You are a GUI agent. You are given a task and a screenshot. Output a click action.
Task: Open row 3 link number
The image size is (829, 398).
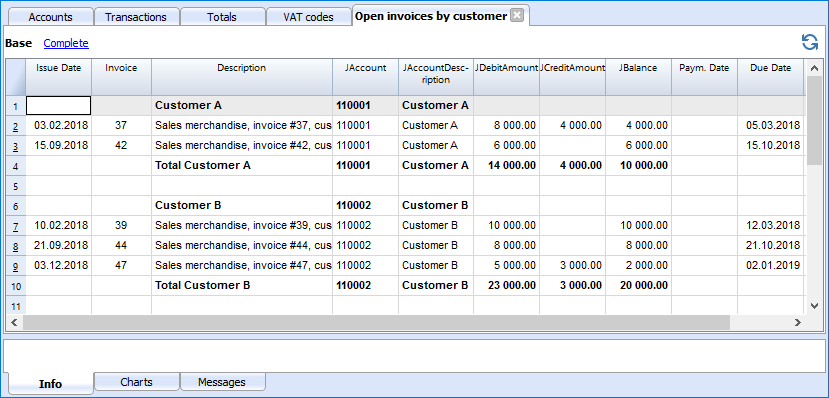click(x=15, y=146)
